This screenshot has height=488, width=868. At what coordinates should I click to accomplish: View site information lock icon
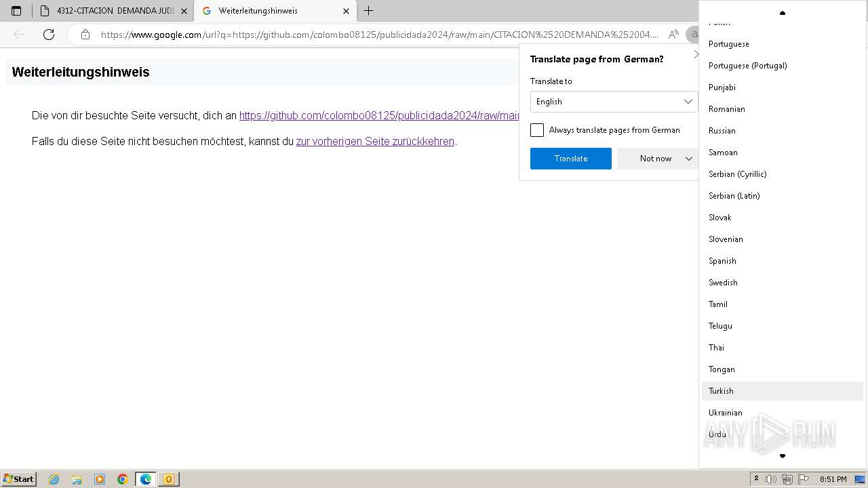click(x=85, y=35)
